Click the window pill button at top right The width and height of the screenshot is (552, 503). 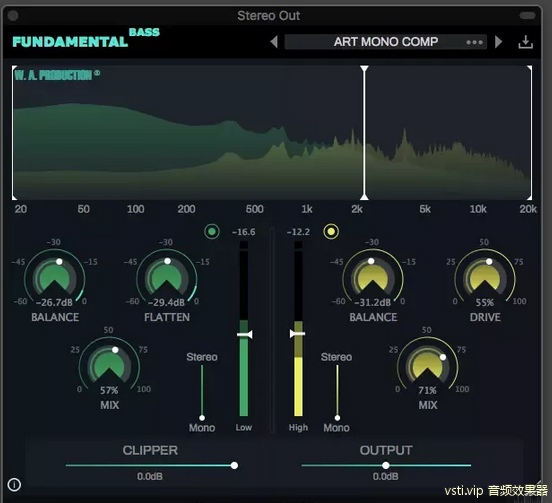[x=527, y=15]
